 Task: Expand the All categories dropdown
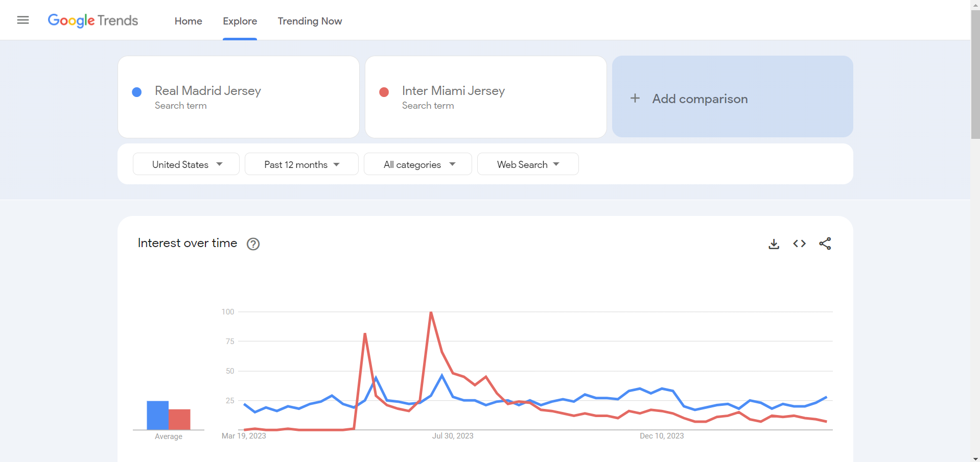418,164
